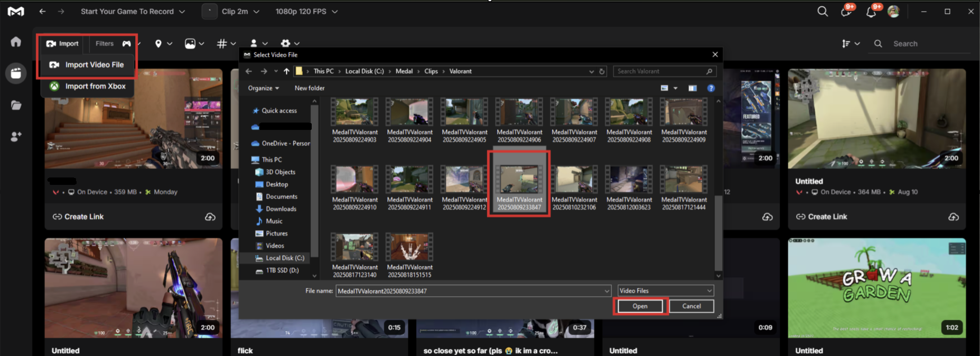Image resolution: width=980 pixels, height=356 pixels.
Task: Open the Grow A Garden clip thumbnail
Action: click(877, 288)
